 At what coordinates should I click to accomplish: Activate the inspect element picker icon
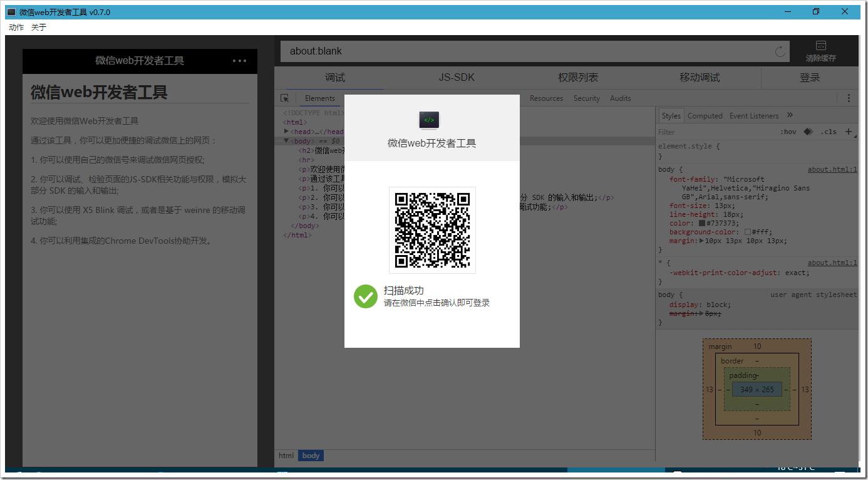coord(285,98)
